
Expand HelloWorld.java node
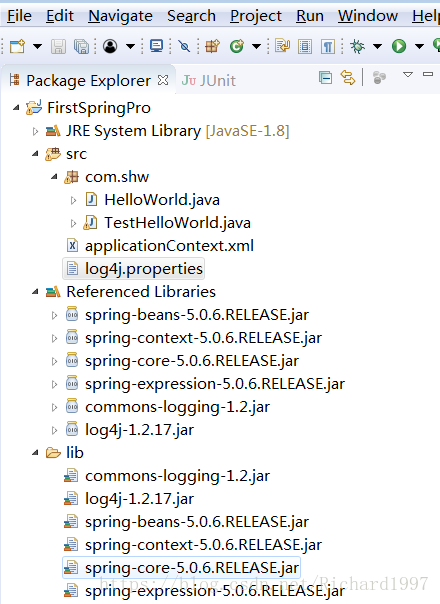73,201
